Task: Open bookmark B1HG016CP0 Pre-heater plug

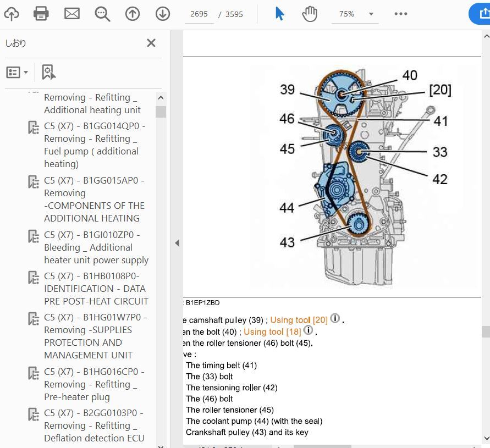Action: (x=95, y=384)
